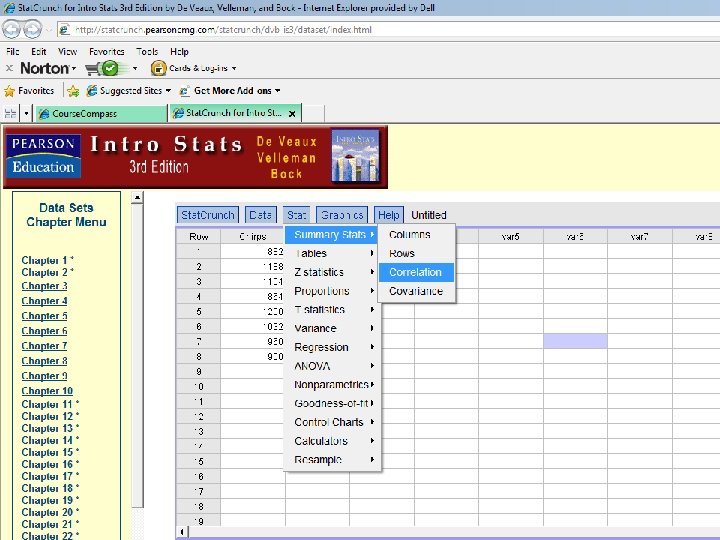Expand the Variance submenu

[x=332, y=328]
